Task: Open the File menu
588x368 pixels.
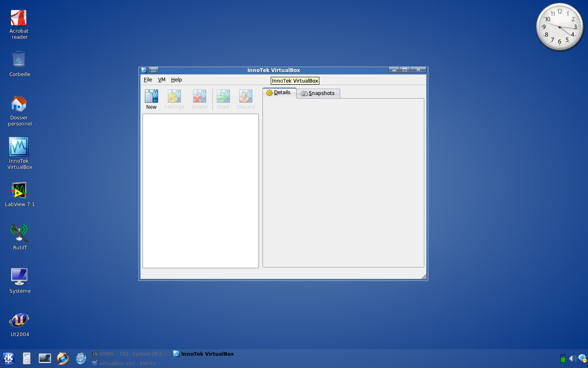Action: coord(148,80)
